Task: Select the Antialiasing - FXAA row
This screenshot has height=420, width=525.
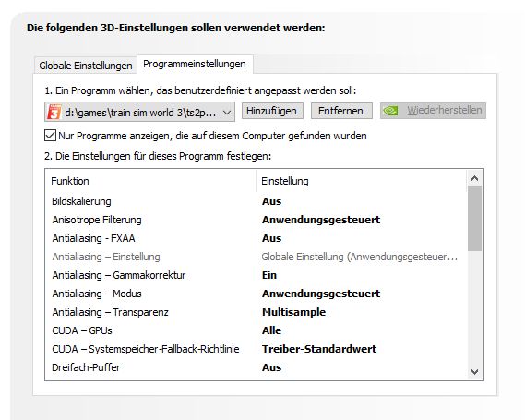Action: pyautogui.click(x=256, y=238)
